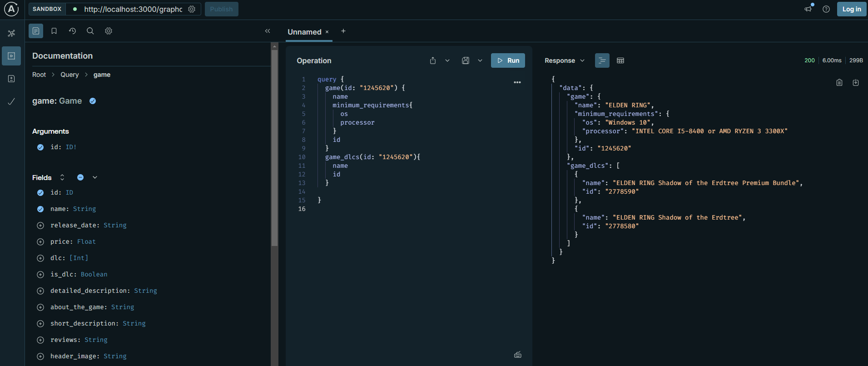This screenshot has width=868, height=366.
Task: Switch response to table view
Action: pyautogui.click(x=620, y=60)
